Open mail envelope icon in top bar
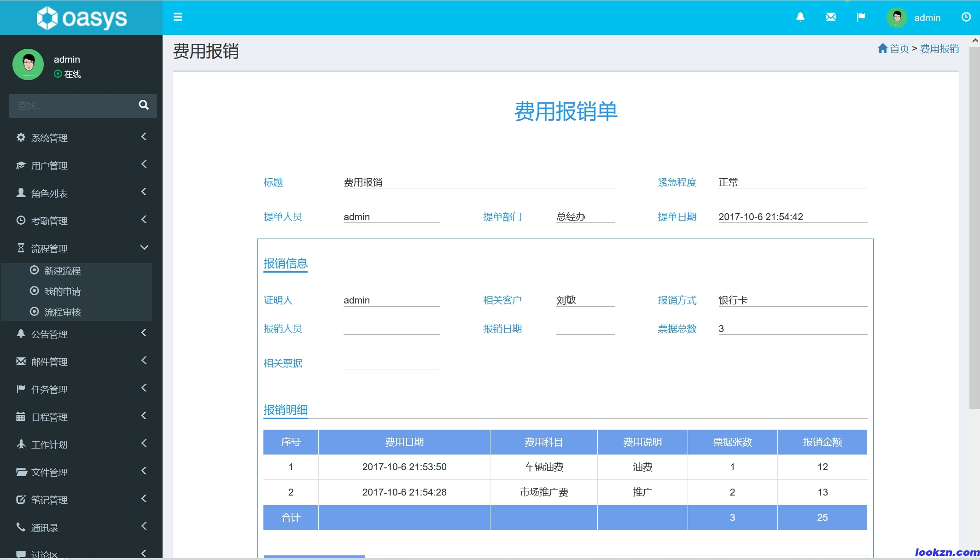The width and height of the screenshot is (980, 560). point(831,17)
